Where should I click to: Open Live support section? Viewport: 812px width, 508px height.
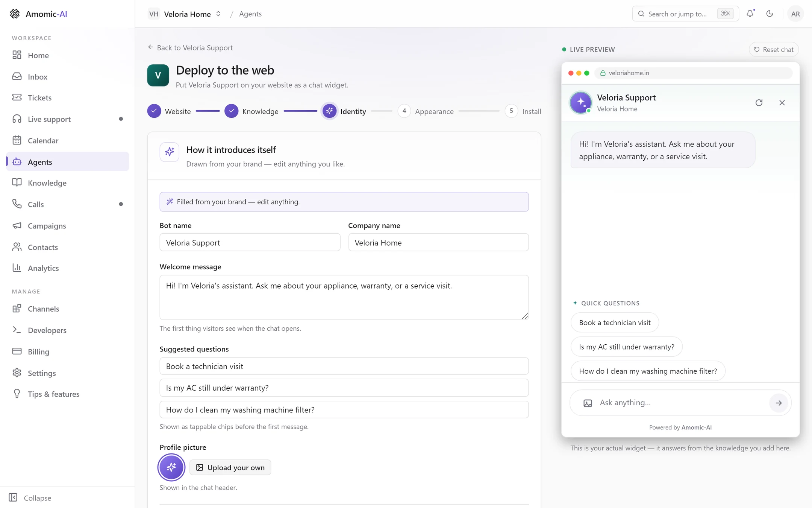(68, 119)
